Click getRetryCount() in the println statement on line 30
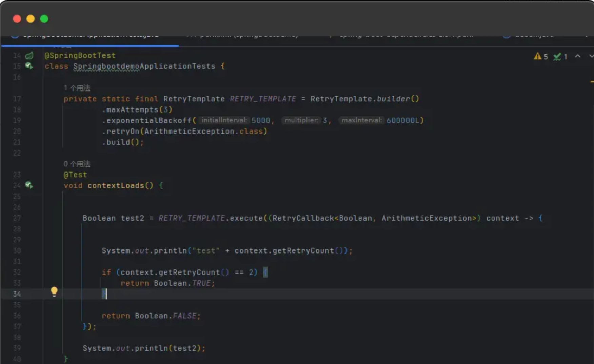The width and height of the screenshot is (594, 364). [308, 251]
